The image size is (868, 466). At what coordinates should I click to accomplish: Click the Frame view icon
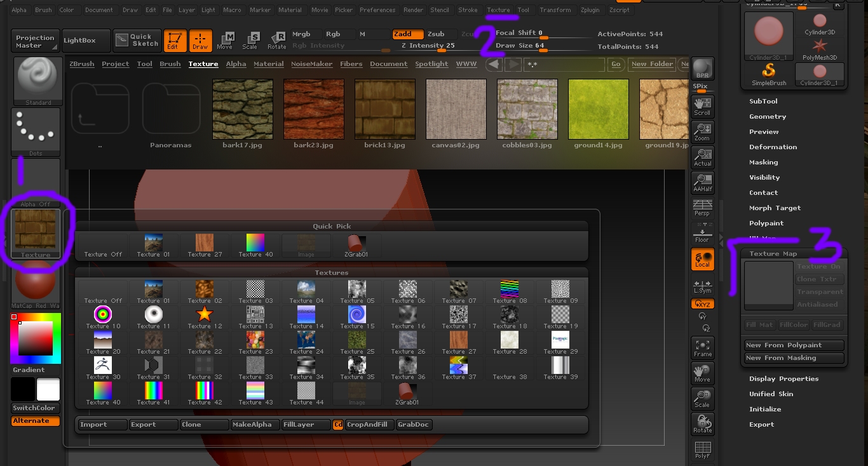(x=702, y=348)
